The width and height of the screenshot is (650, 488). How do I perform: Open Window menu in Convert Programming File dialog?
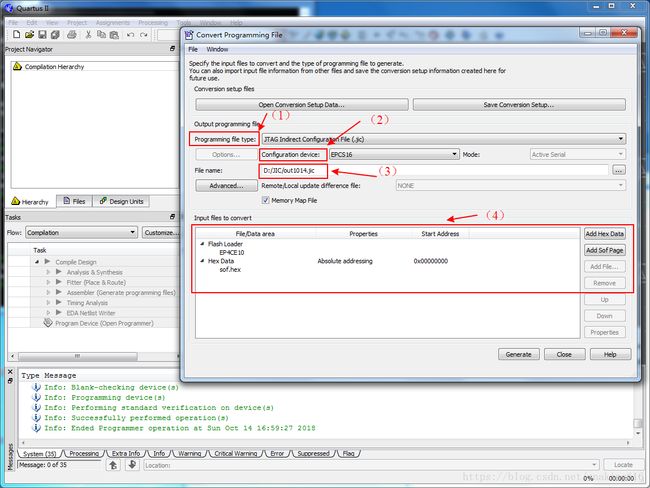coord(217,49)
